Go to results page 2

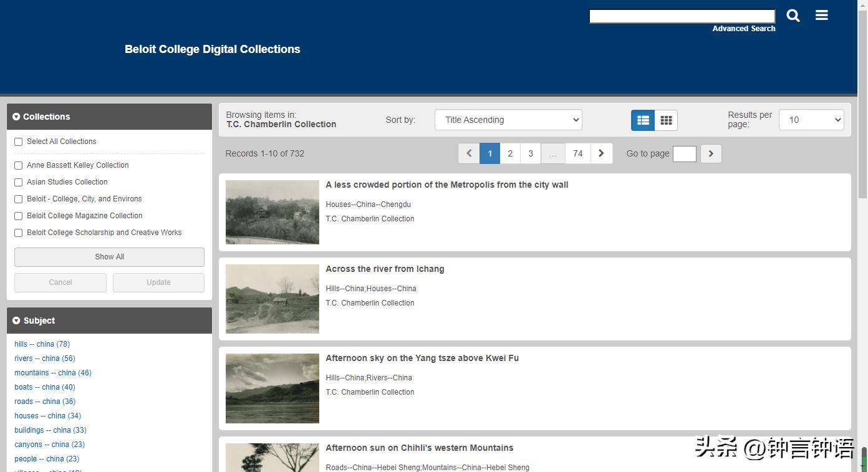(x=510, y=153)
